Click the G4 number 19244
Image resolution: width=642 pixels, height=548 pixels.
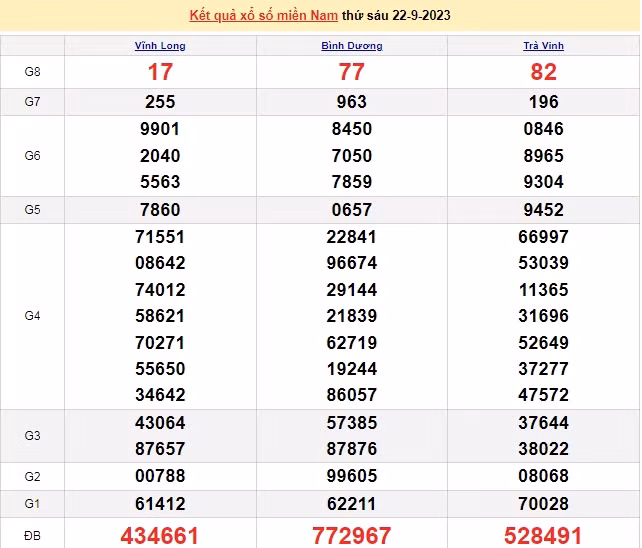(352, 369)
